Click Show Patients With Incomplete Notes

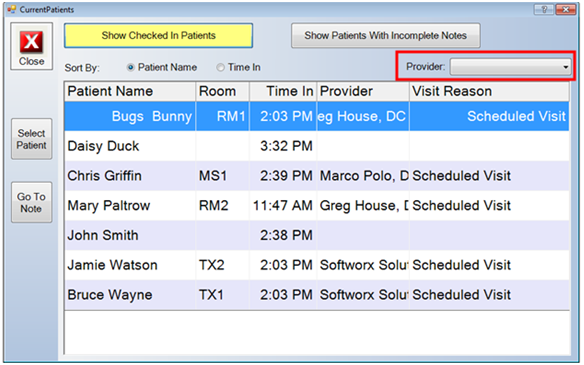[x=385, y=36]
